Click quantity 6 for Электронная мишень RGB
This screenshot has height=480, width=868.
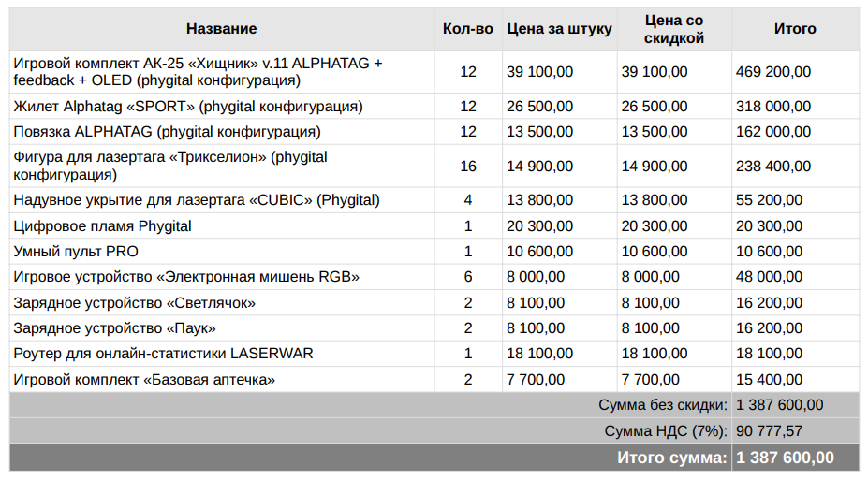coord(467,277)
